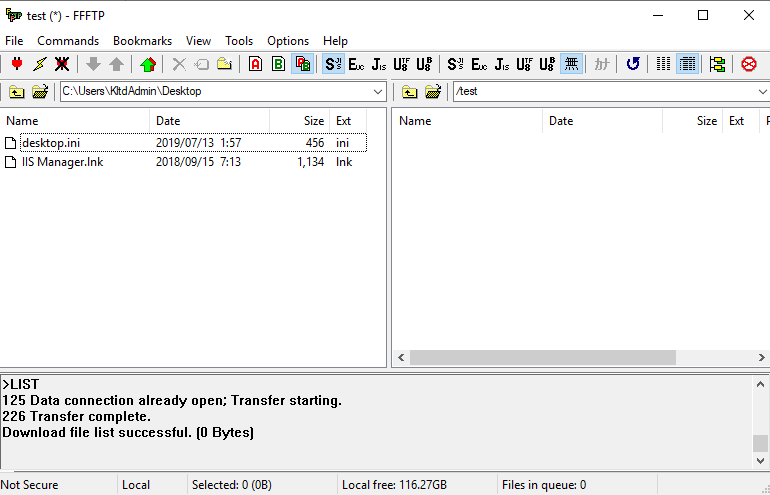Expand the local path dropdown arrow
Viewport: 770px width, 495px height.
pos(378,92)
